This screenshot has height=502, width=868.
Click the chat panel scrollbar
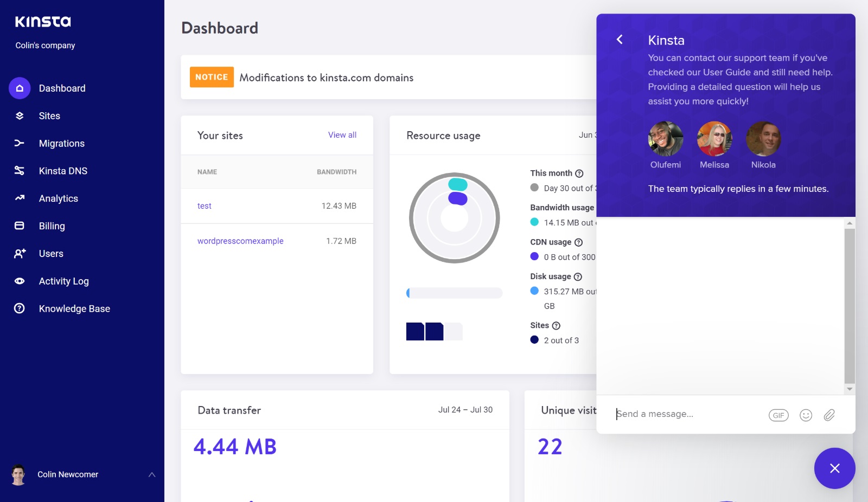tap(850, 306)
